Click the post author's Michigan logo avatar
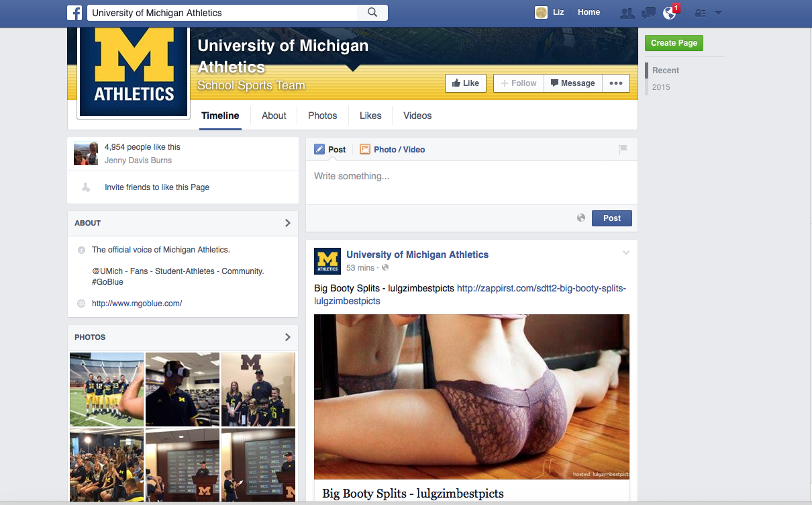812x505 pixels. tap(327, 261)
